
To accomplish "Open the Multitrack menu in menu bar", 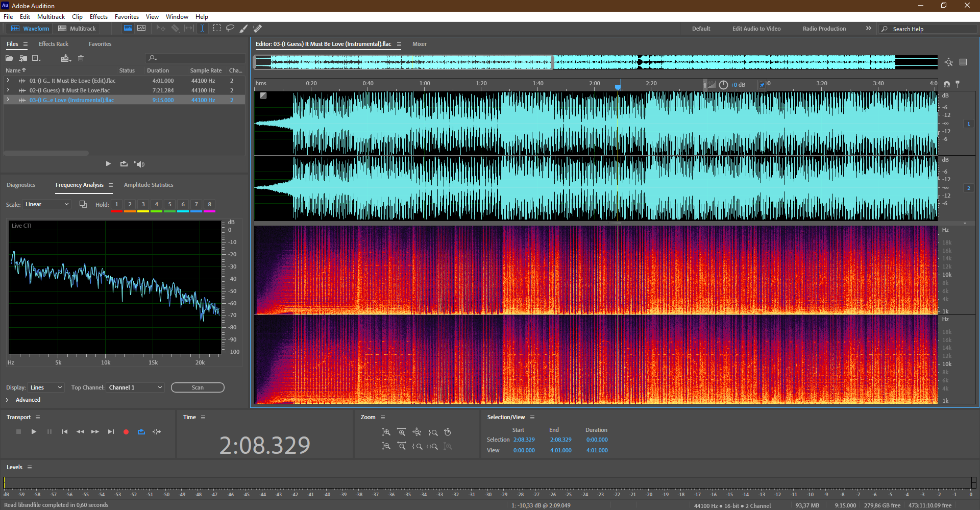I will tap(51, 17).
